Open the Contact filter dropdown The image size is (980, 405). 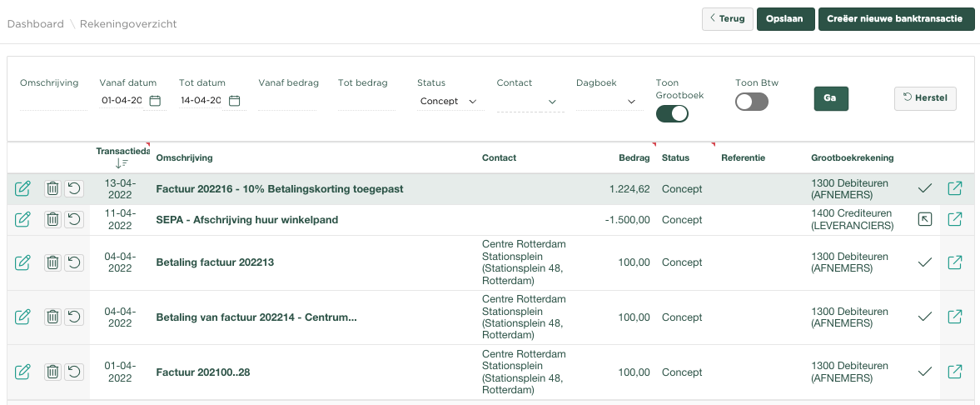click(530, 102)
